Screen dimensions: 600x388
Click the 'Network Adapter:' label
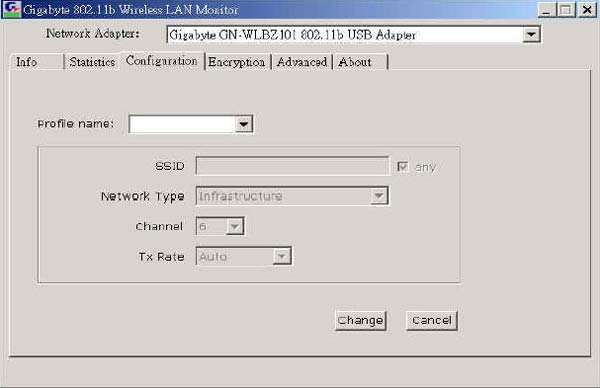(x=93, y=34)
